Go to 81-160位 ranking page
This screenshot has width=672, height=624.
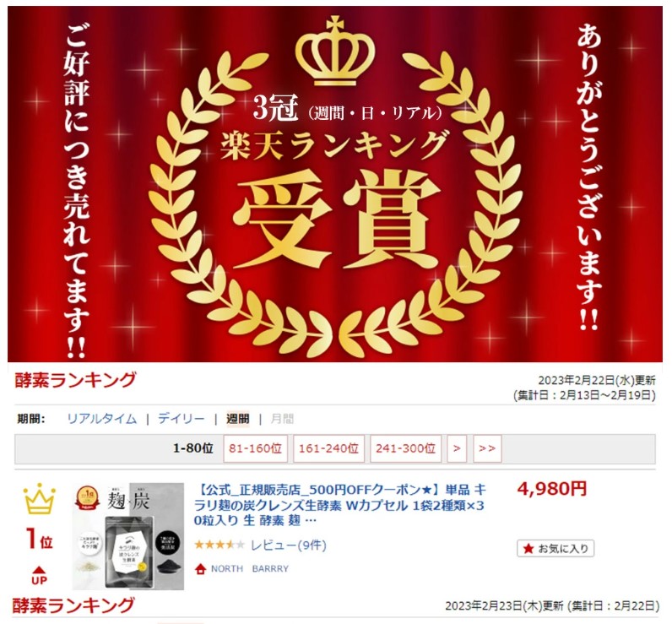click(256, 448)
